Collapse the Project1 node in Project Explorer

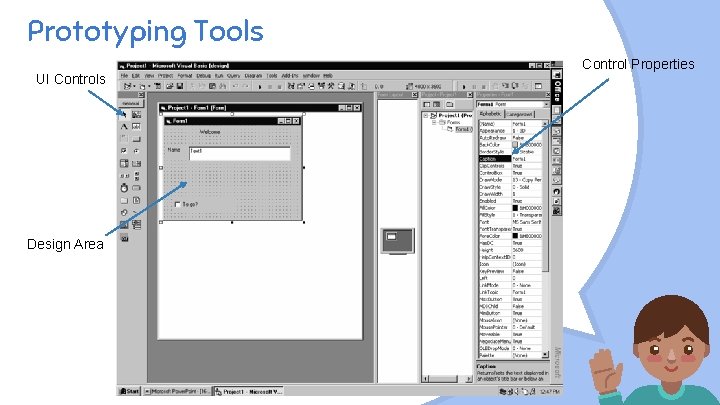426,116
